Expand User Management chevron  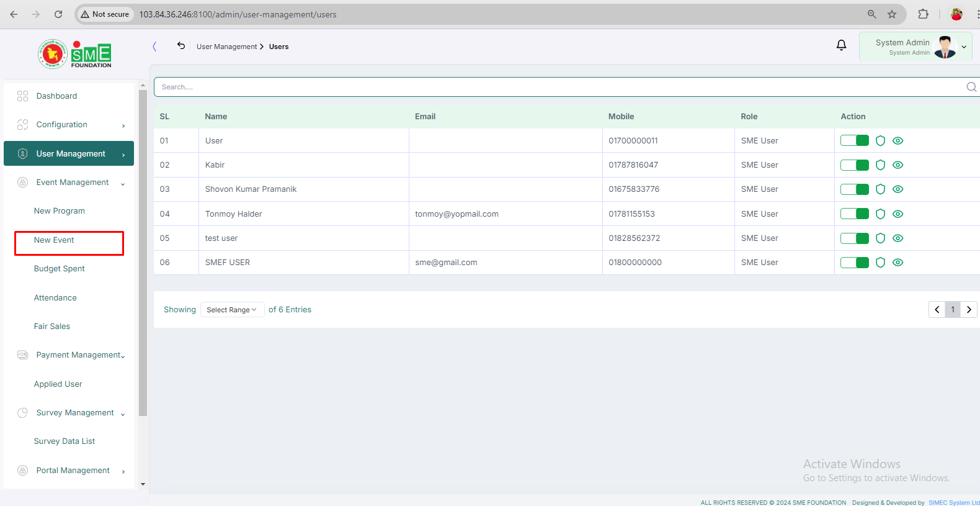coord(123,155)
